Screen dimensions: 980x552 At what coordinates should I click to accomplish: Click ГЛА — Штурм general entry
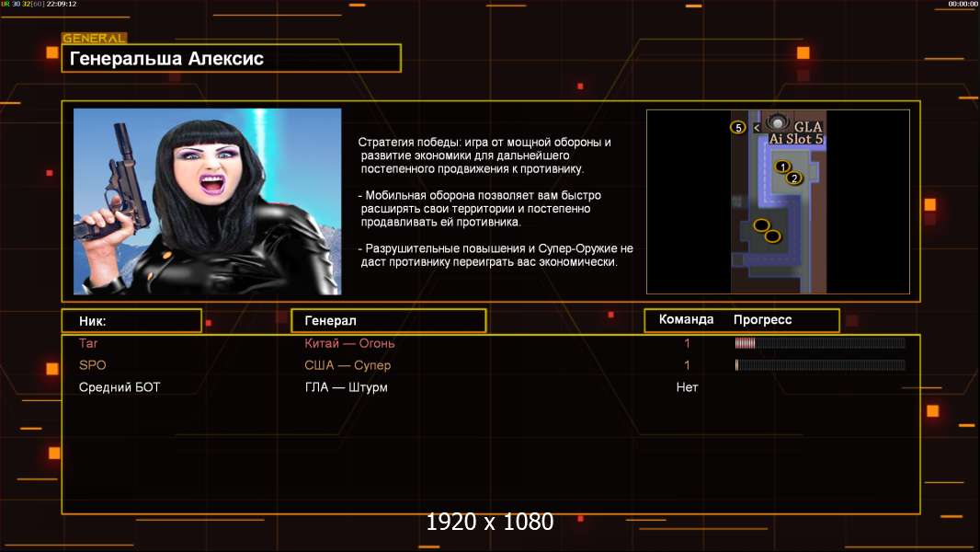[347, 387]
